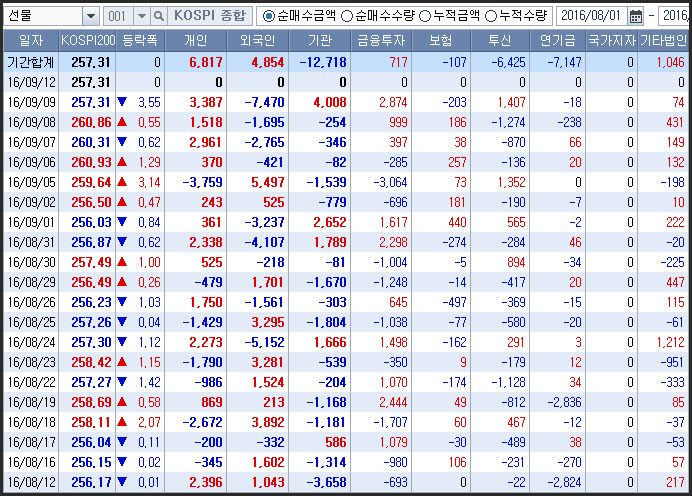This screenshot has width=692, height=496.
Task: Click the KOSPI 종합 index name box
Action: [210, 16]
